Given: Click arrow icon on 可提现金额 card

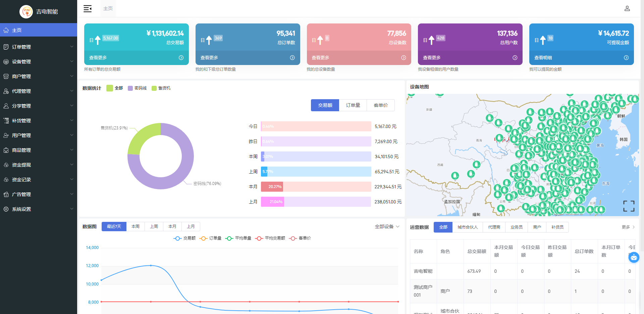Looking at the screenshot, I should [x=626, y=58].
